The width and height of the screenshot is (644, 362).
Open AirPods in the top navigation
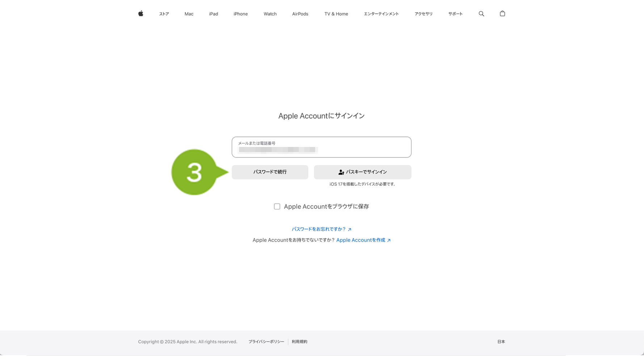point(300,14)
